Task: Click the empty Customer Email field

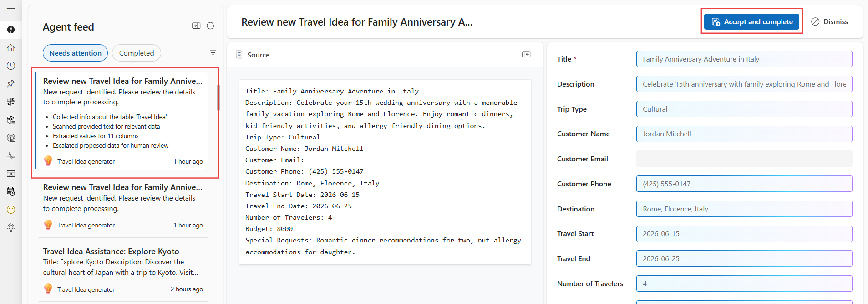Action: (x=744, y=159)
